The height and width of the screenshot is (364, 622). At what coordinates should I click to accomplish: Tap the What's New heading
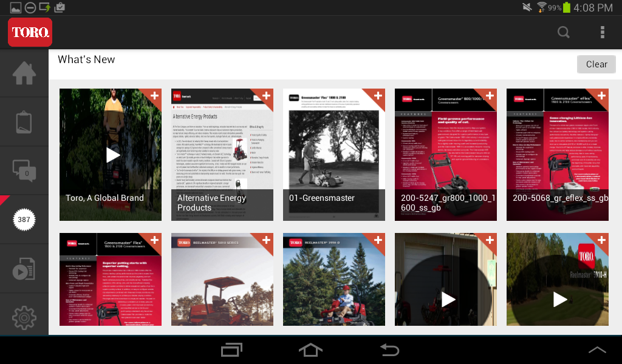pos(86,59)
